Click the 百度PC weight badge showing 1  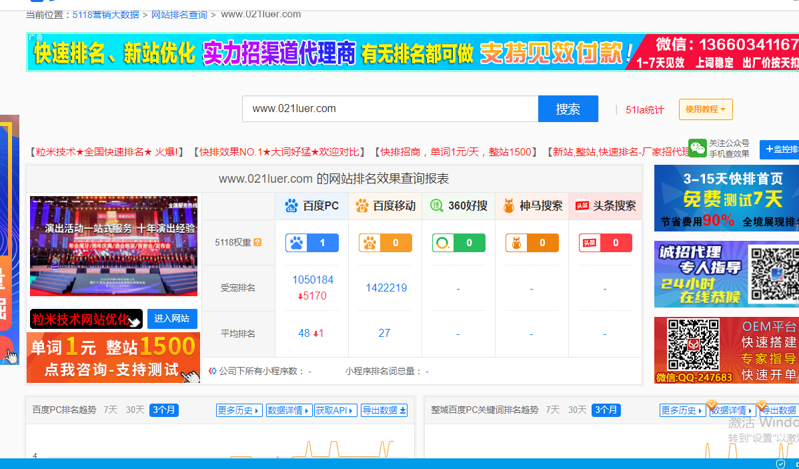pos(312,243)
